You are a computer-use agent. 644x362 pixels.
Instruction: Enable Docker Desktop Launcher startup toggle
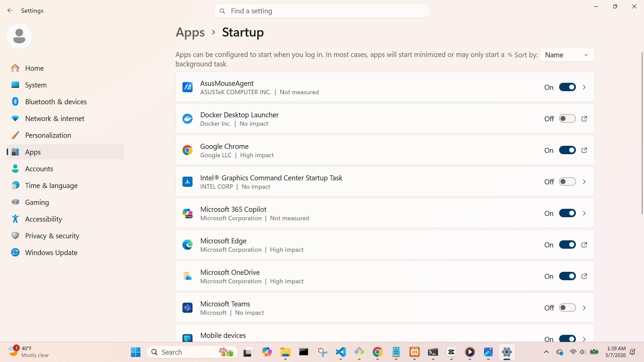click(x=567, y=119)
